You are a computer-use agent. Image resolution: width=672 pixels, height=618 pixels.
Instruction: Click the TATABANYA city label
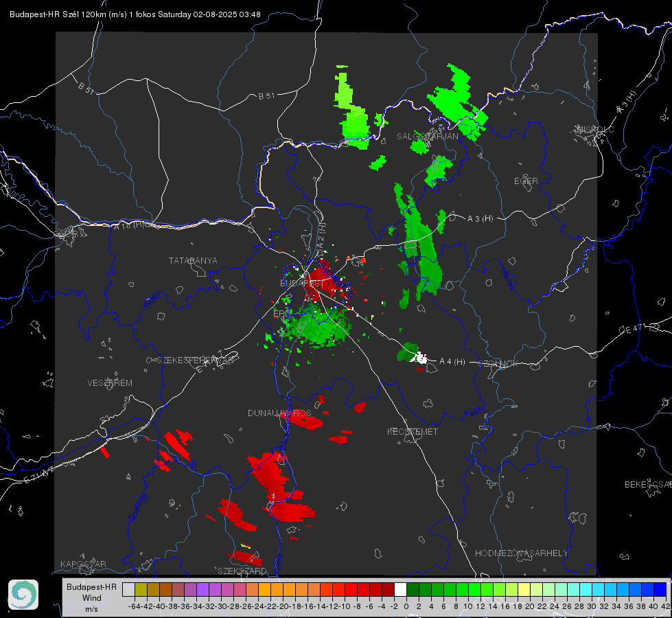tap(193, 261)
